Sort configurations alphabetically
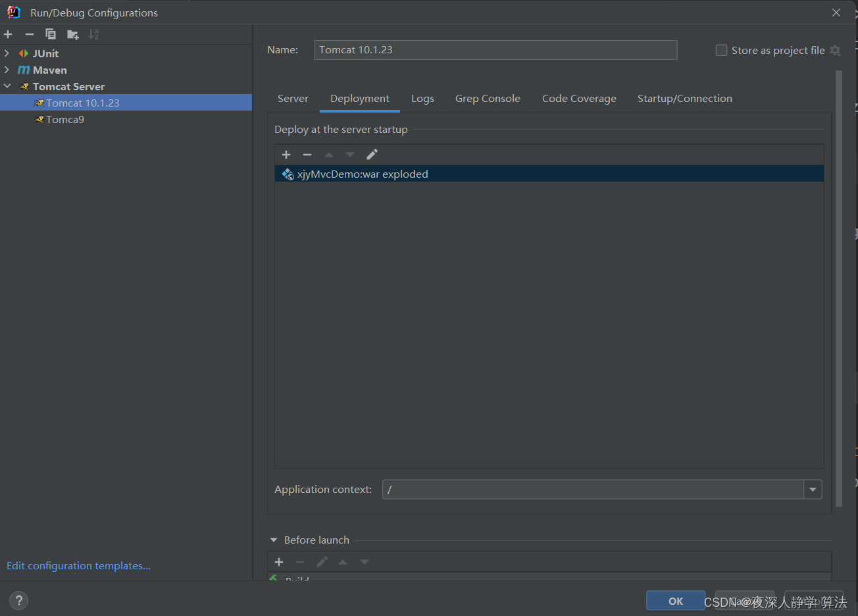858x616 pixels. (x=93, y=34)
